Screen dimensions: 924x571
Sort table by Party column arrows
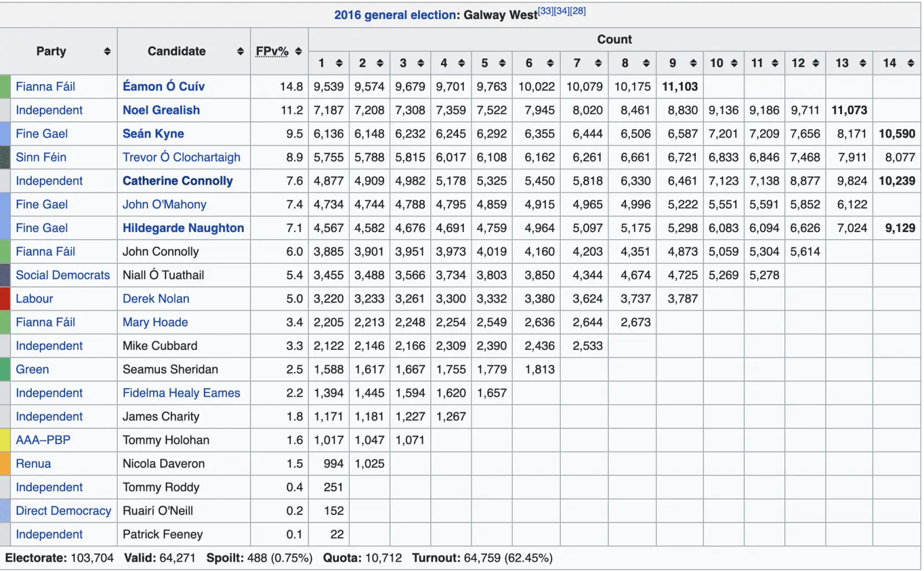coord(107,51)
